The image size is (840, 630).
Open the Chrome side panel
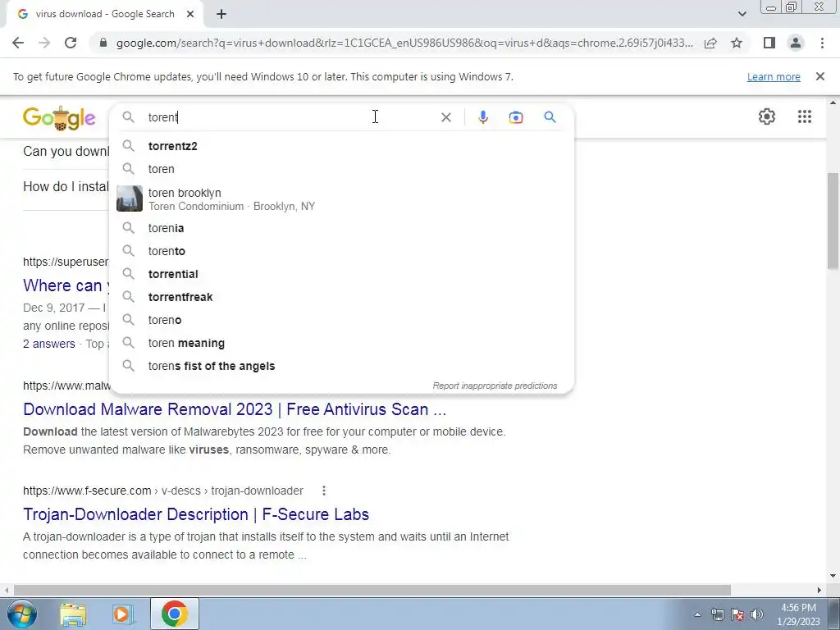click(769, 43)
